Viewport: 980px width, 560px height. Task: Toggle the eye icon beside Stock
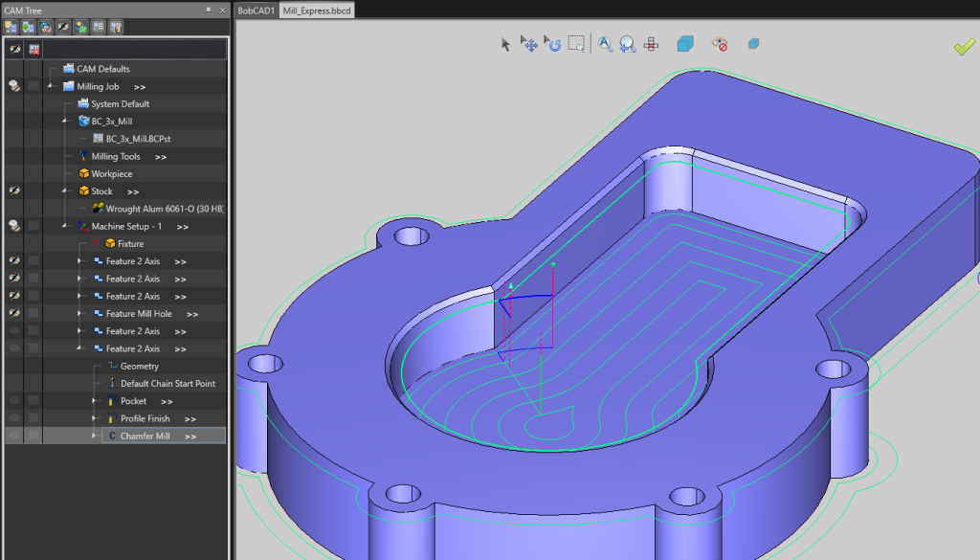(12, 190)
